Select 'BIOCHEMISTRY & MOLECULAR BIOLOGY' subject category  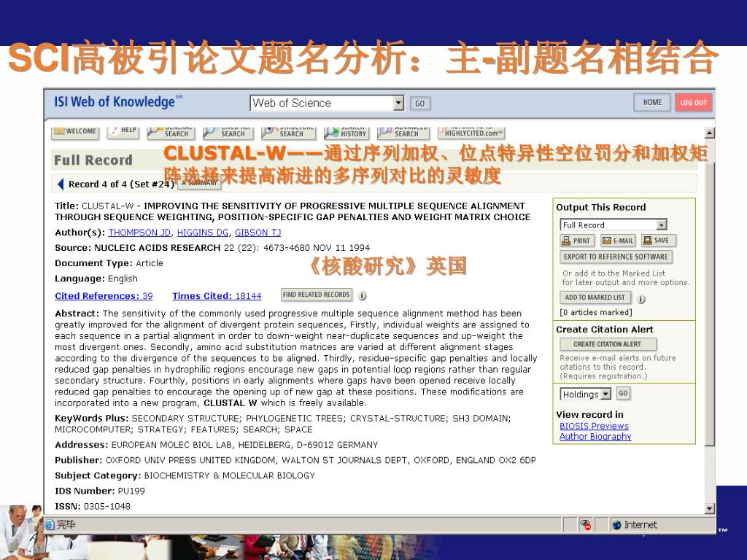pos(230,475)
